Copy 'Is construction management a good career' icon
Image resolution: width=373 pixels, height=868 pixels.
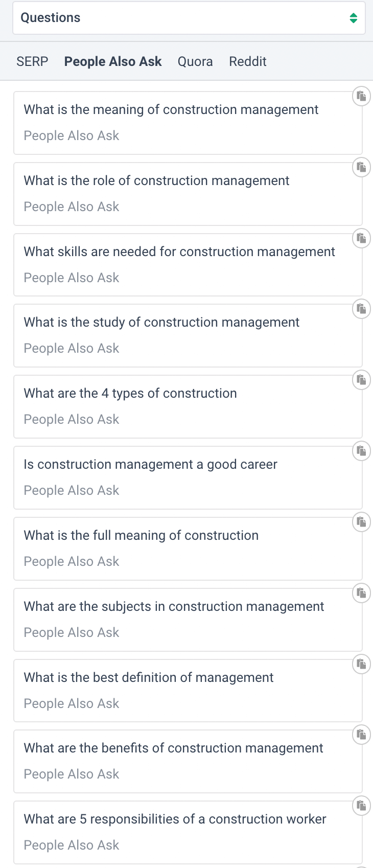coord(362,451)
